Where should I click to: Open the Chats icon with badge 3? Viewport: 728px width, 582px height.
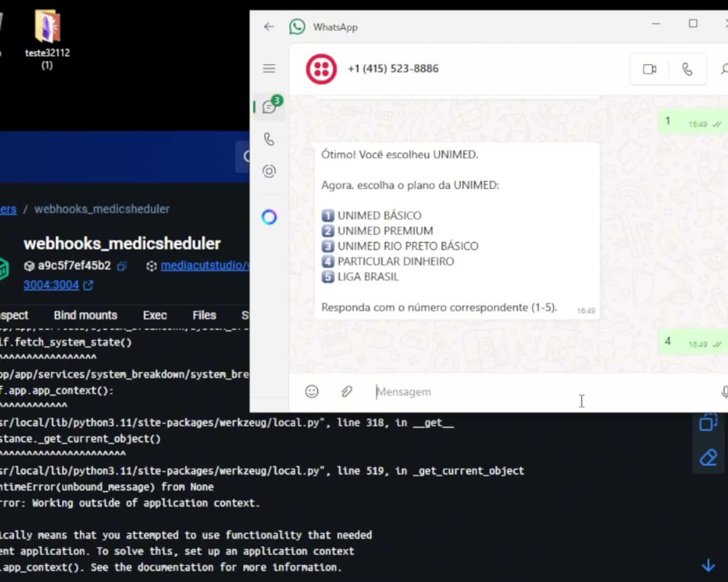pyautogui.click(x=270, y=106)
